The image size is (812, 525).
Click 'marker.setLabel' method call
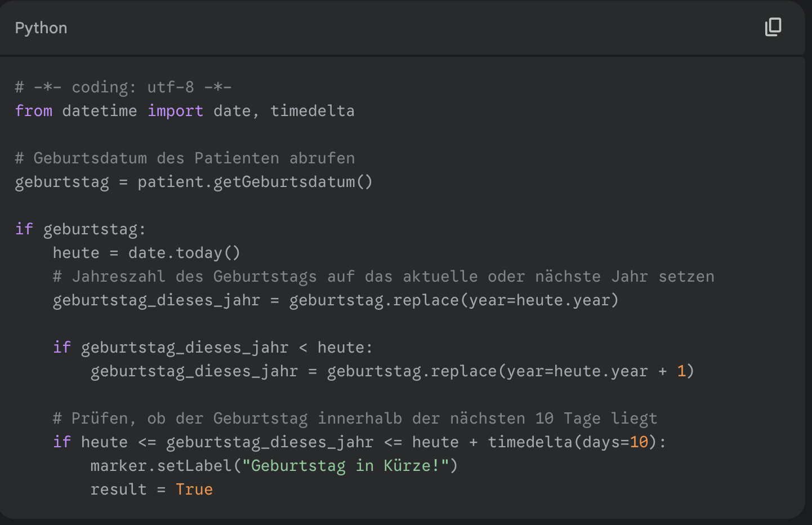[x=161, y=466]
